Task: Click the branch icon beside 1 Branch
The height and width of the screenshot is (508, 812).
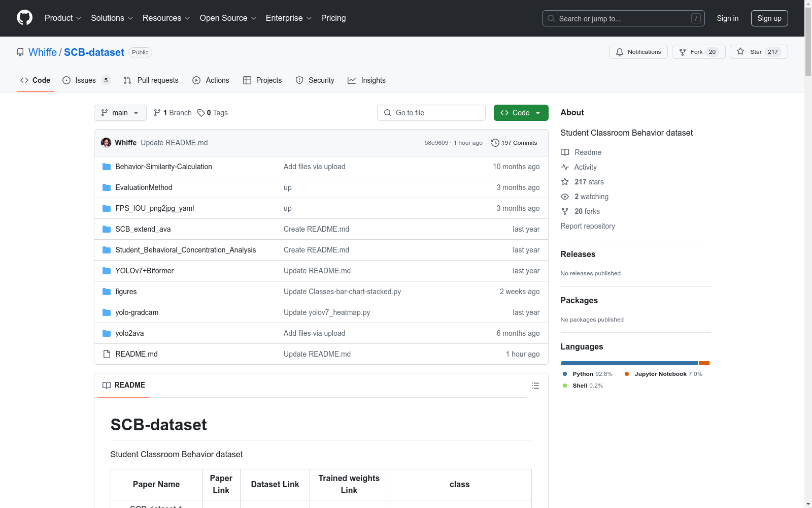Action: point(157,113)
